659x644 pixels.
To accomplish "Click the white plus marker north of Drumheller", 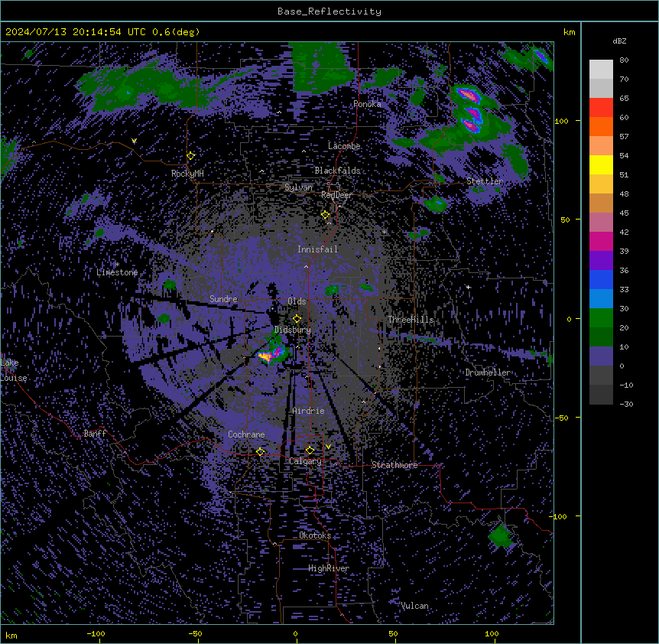I will point(468,287).
